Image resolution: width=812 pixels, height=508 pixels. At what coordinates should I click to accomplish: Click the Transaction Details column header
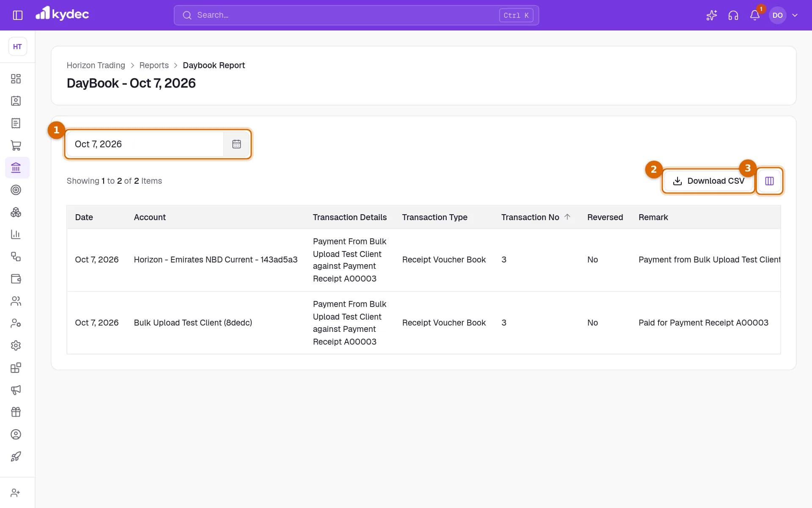[350, 217]
